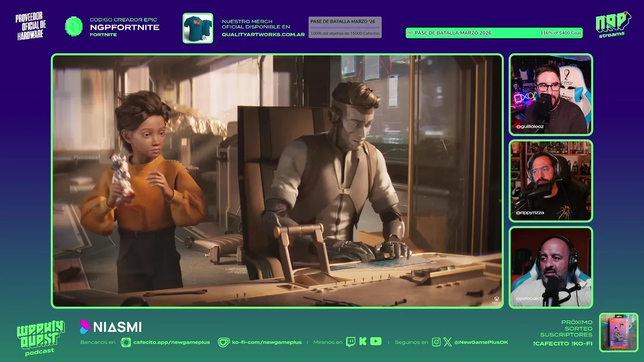Click the 'NUESTRO MERCH OFICIAL DISPONIBLE EN' text
The width and height of the screenshot is (644, 362).
coord(256,24)
